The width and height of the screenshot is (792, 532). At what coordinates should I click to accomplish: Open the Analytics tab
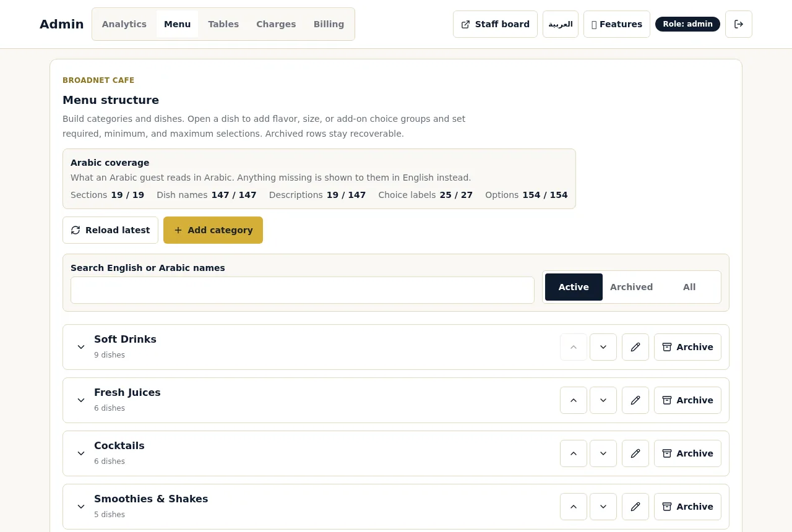[124, 24]
